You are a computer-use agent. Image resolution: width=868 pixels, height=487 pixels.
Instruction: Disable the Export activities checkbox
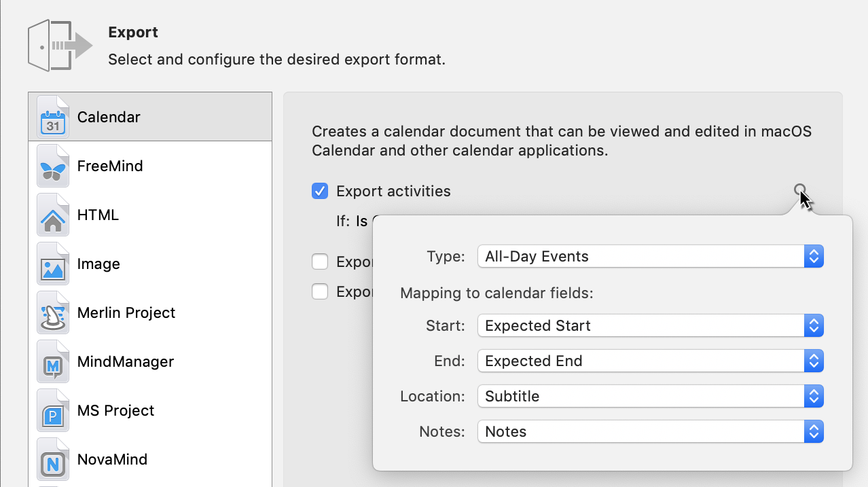coord(319,191)
